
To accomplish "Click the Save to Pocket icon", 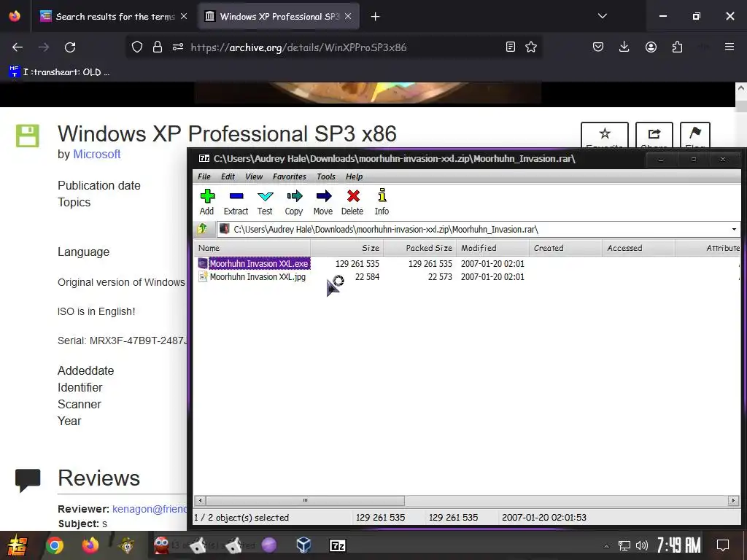I will (598, 47).
